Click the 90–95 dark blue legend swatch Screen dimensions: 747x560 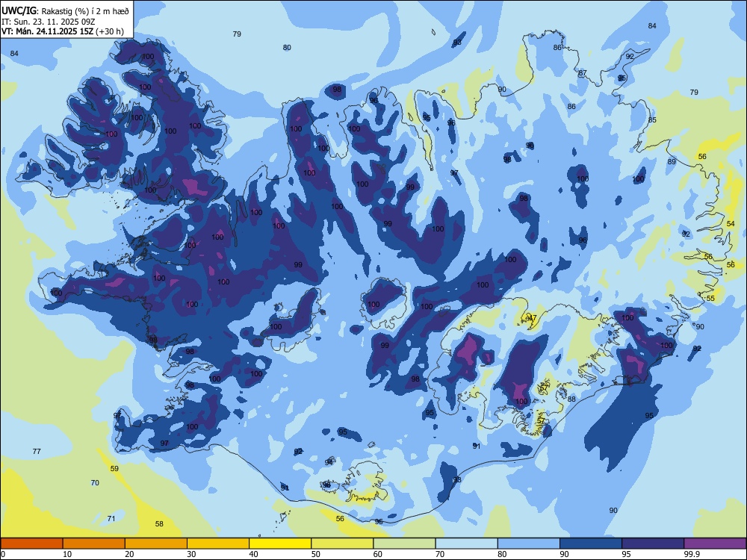coord(591,544)
